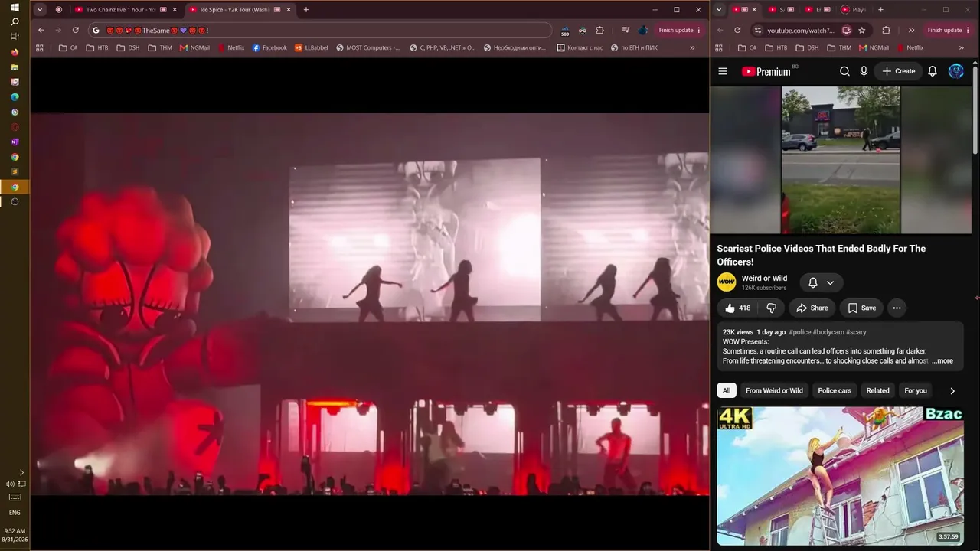Expand tab search in right browser window
Viewport: 980px width, 551px height.
point(718,10)
